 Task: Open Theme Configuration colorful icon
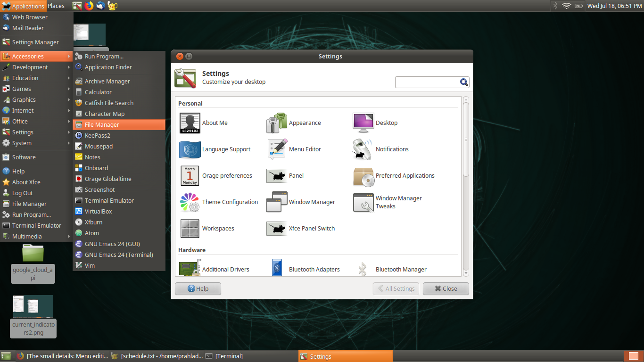[x=190, y=202]
